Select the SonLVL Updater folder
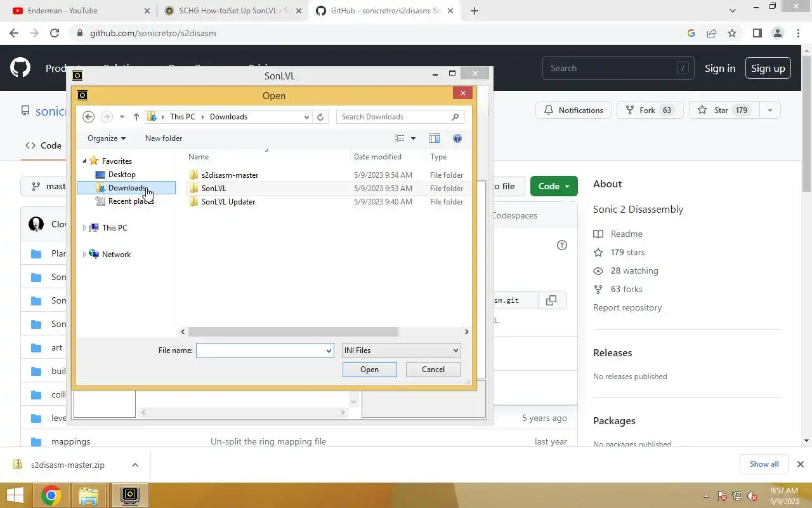 228,202
